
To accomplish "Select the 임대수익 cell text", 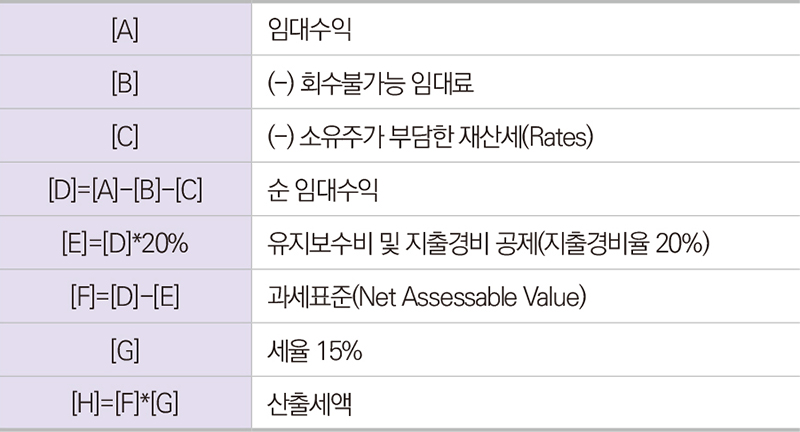I will [x=309, y=30].
